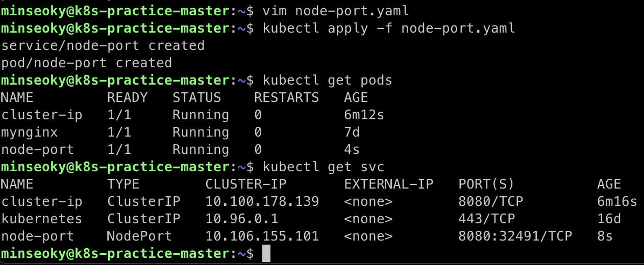Click the kubernetes service name

tap(42, 219)
